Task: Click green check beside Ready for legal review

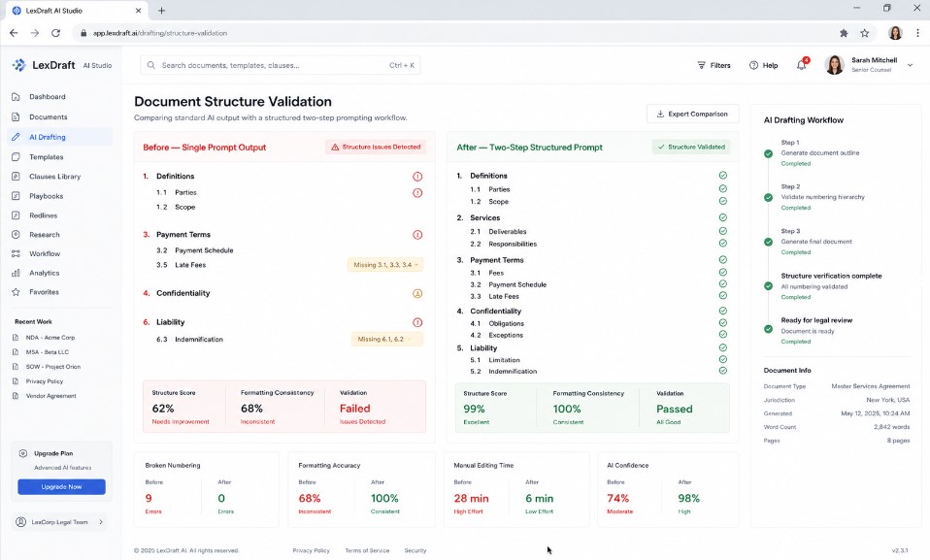Action: (768, 329)
